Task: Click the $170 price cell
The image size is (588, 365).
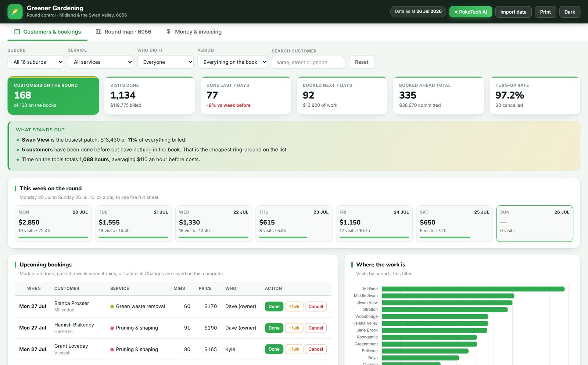Action: click(x=211, y=306)
